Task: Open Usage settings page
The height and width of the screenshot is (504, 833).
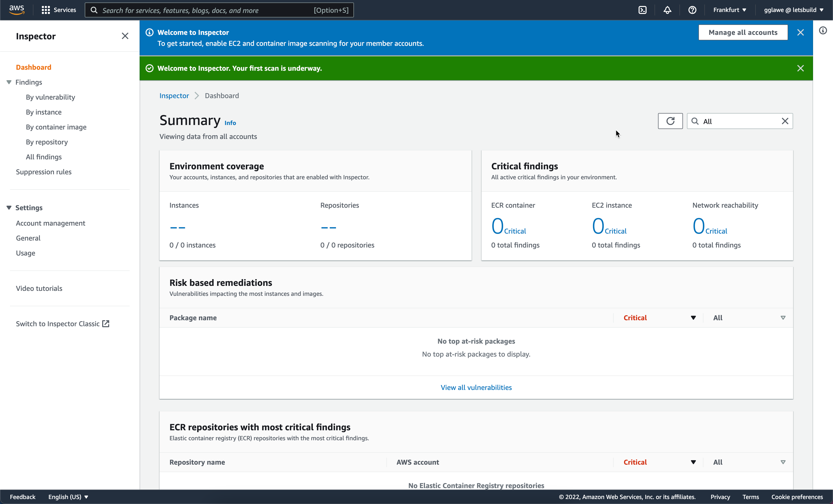Action: (x=25, y=253)
